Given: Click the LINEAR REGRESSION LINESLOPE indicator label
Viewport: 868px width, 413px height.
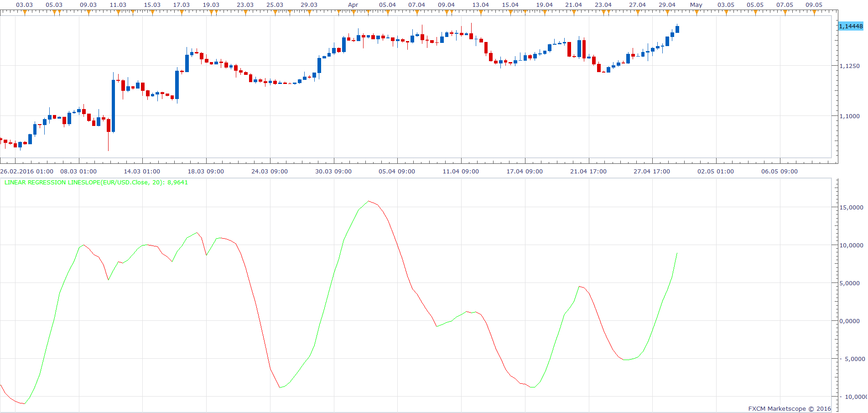Looking at the screenshot, I should pos(96,182).
